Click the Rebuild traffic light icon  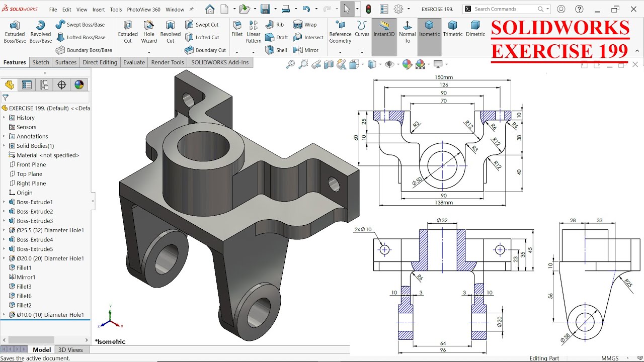(x=368, y=9)
